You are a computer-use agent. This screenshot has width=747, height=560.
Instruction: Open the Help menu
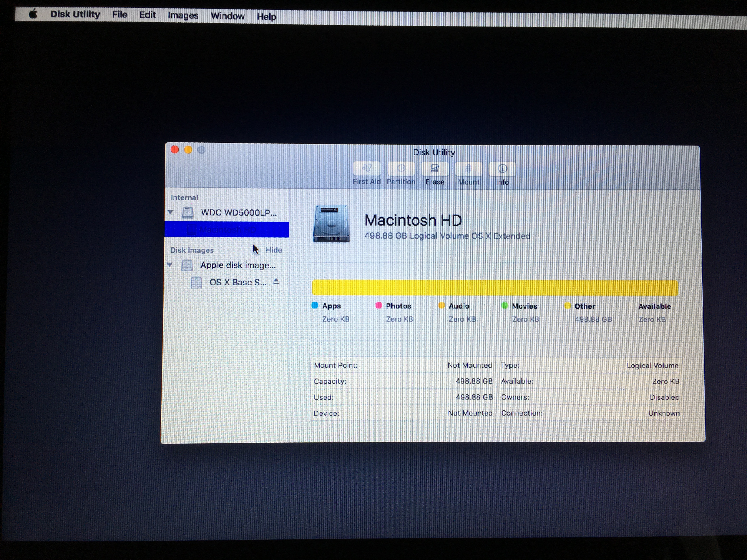266,16
